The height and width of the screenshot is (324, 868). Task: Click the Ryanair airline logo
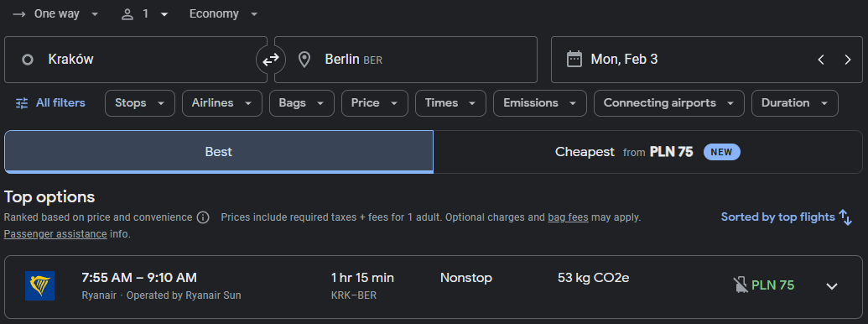40,285
